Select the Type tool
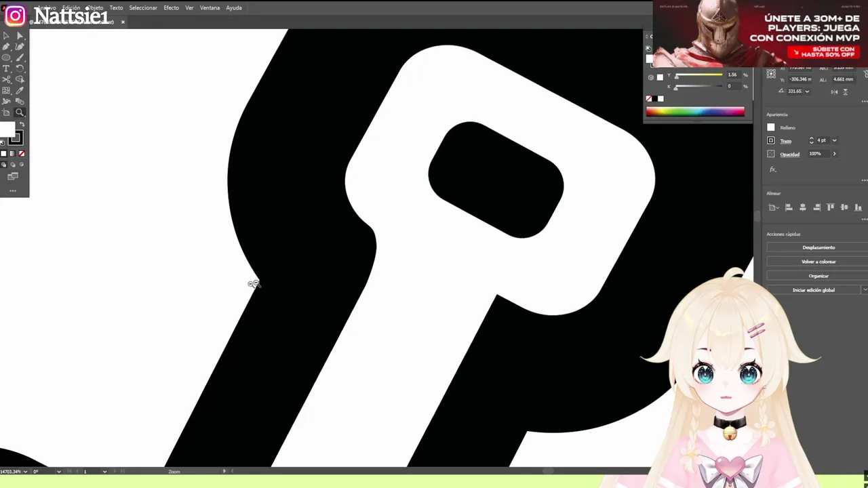This screenshot has width=868, height=488. 6,68
